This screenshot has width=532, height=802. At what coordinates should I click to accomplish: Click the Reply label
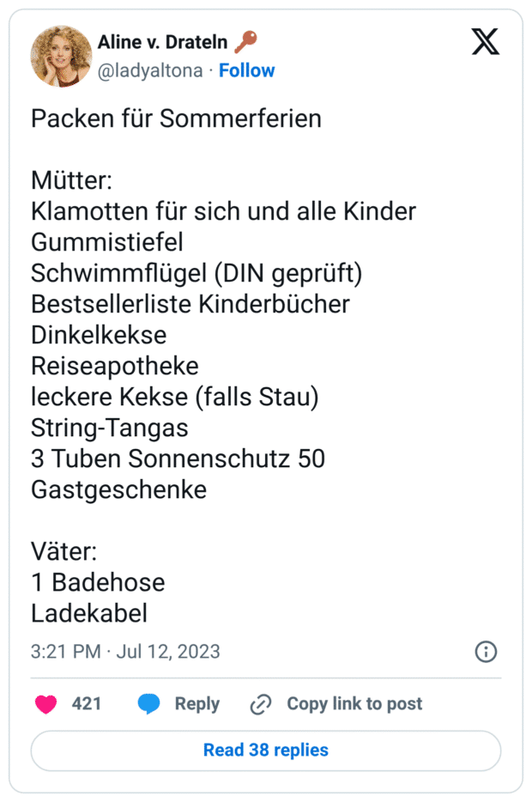197,704
